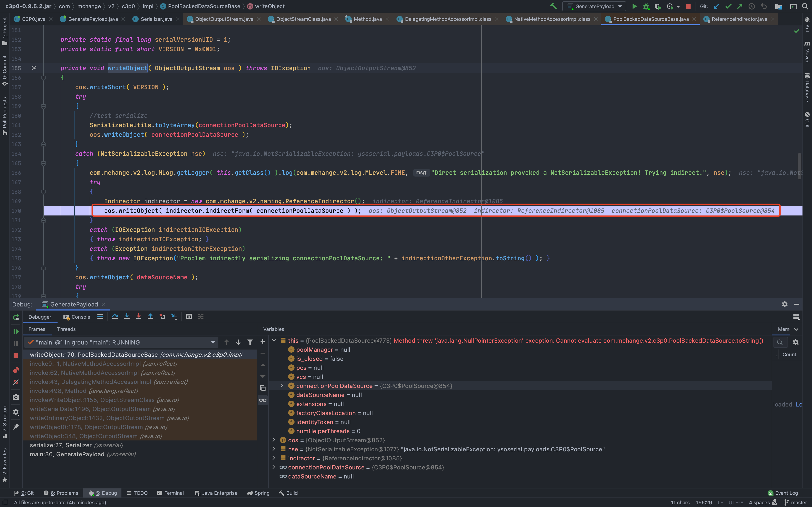Click the Evaluate Expression calculator icon

point(189,317)
